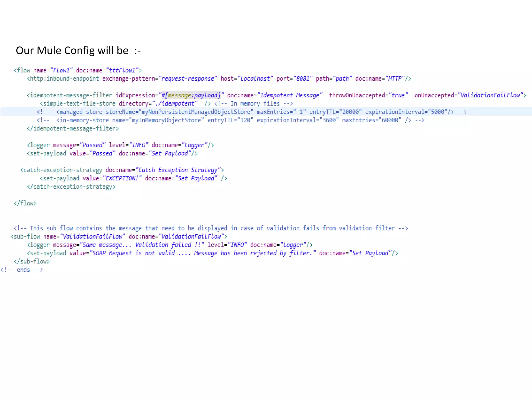This screenshot has width=532, height=399.
Task: Click the closing </flow> tag
Action: 25,203
